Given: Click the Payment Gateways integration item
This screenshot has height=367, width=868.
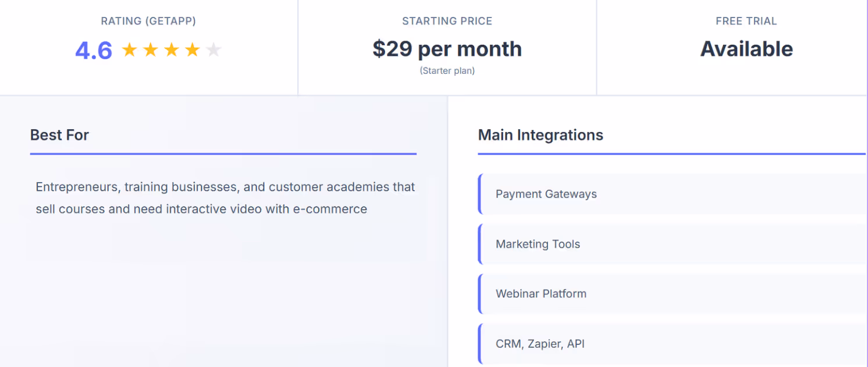Looking at the screenshot, I should [673, 194].
